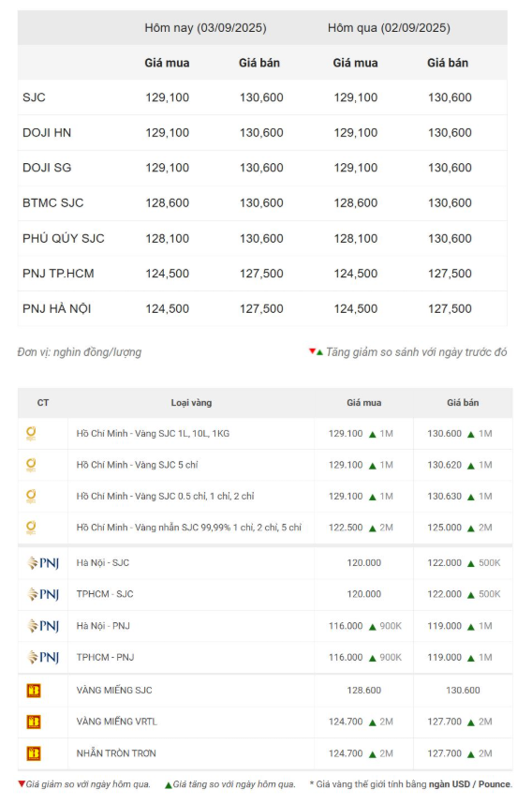
Task: Select the PNJ TP.HCM row label
Action: point(58,274)
